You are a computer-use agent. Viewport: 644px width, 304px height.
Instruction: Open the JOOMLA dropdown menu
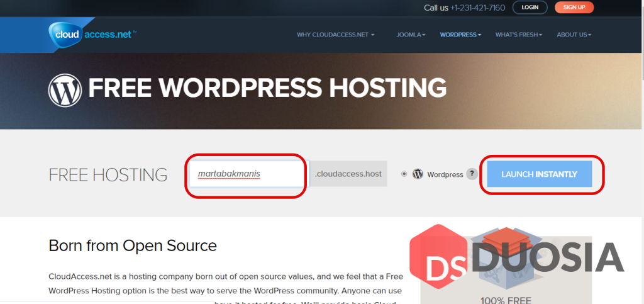(x=411, y=35)
